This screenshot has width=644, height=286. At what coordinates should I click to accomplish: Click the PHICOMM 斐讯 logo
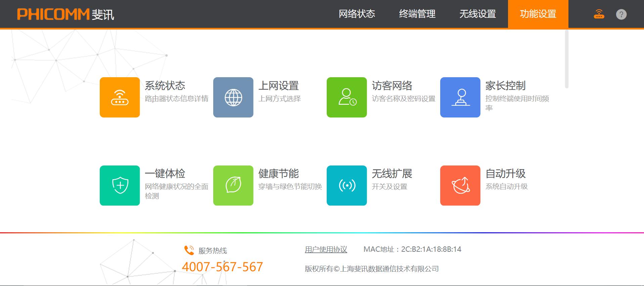[65, 14]
